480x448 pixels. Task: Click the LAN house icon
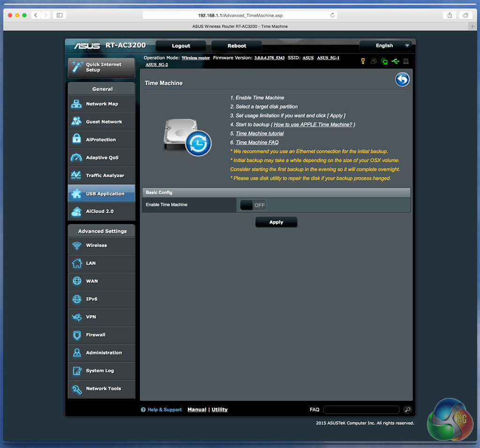click(x=77, y=263)
